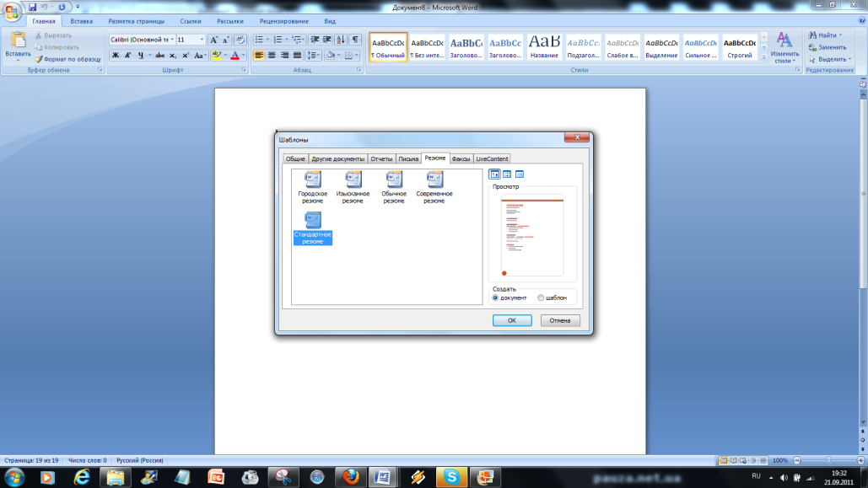This screenshot has width=868, height=488.
Task: Confirm with the OK button
Action: (512, 320)
